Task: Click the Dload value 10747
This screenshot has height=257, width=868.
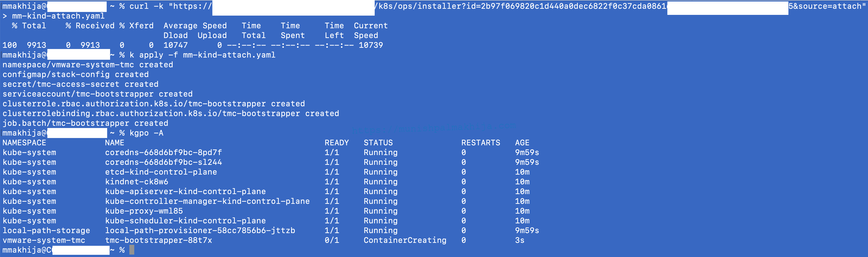Action: point(176,45)
